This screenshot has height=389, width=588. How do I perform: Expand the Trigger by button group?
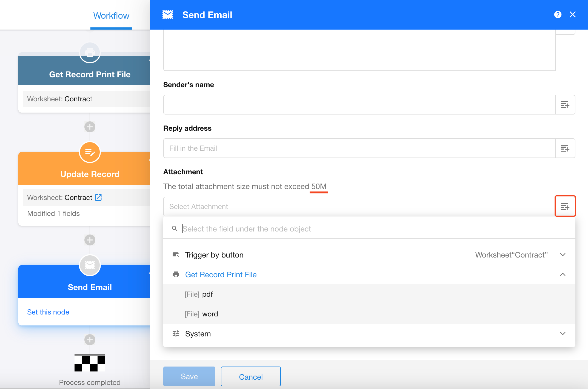tap(563, 255)
